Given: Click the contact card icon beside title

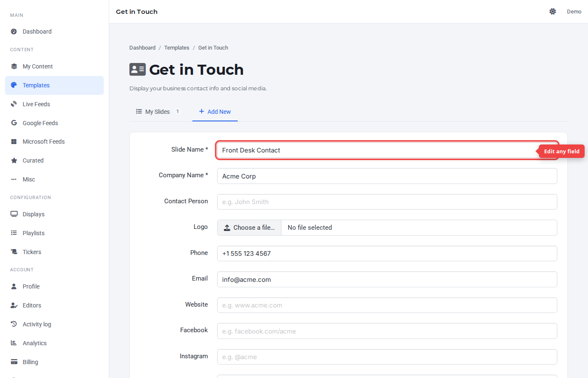Looking at the screenshot, I should [137, 69].
